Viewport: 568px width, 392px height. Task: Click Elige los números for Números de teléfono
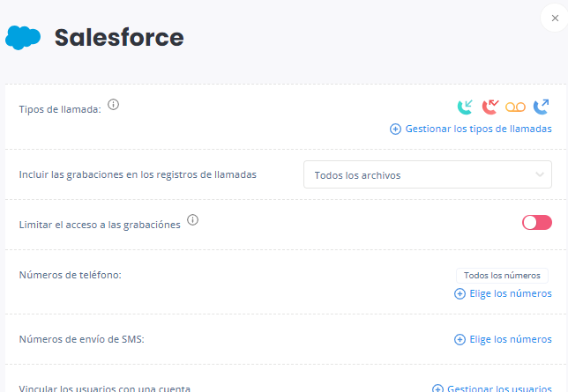click(x=511, y=293)
